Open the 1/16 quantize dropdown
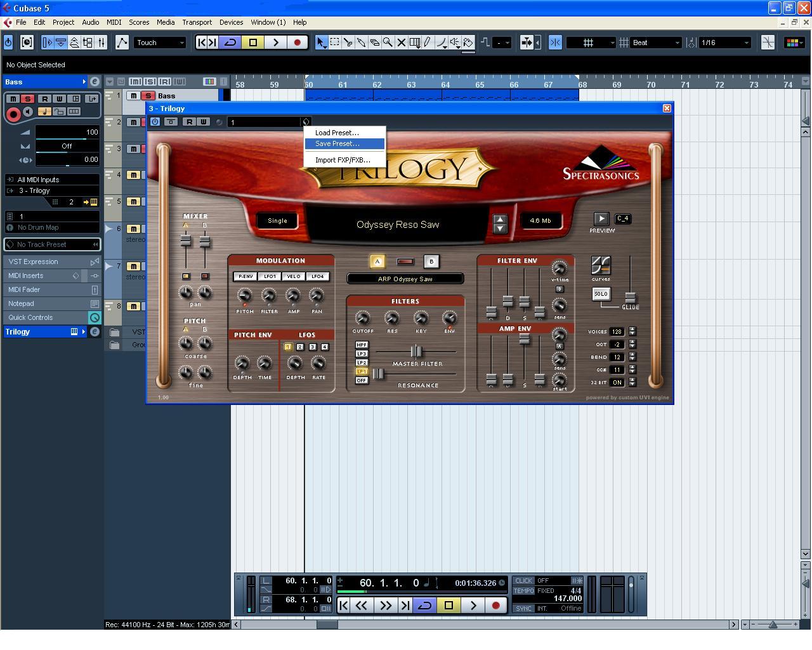The image size is (812, 650). [725, 43]
